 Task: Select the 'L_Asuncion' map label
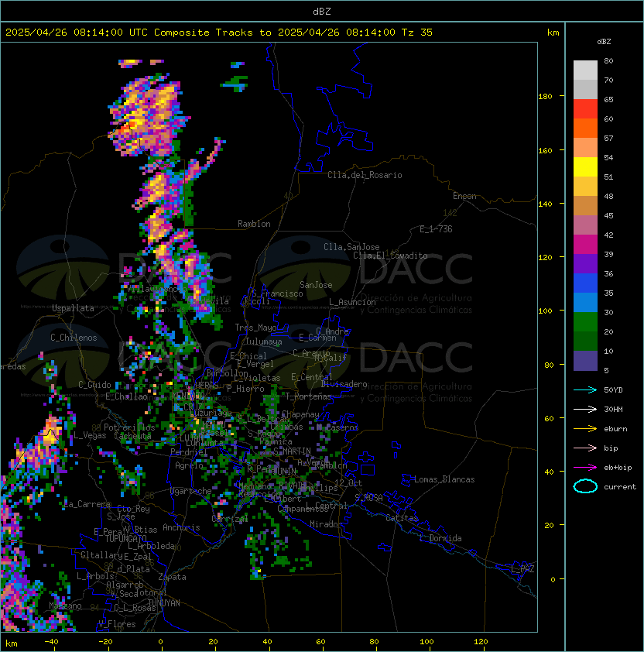352,302
